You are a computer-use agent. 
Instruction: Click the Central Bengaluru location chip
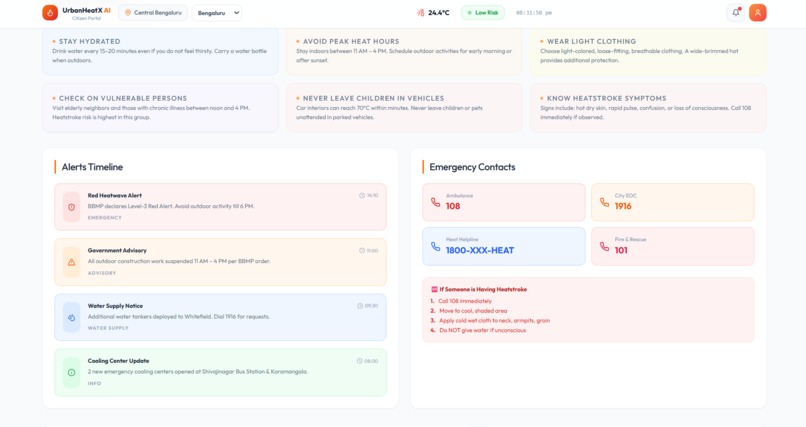coord(153,13)
